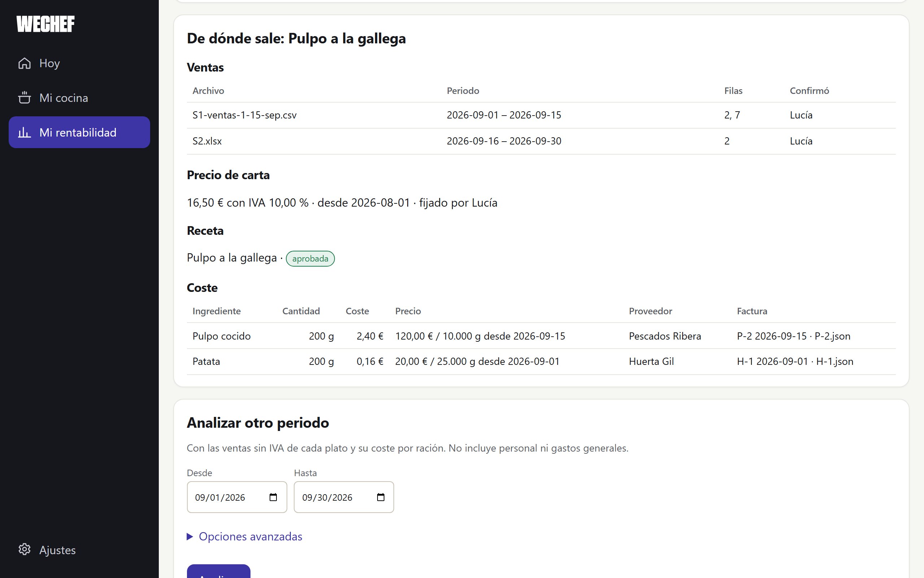Click the Pescados Ribera supplier

click(665, 336)
